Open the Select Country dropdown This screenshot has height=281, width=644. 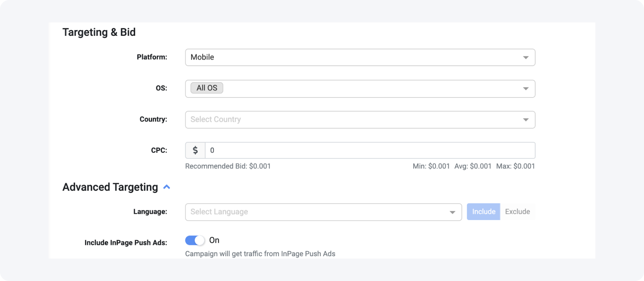[x=360, y=120]
